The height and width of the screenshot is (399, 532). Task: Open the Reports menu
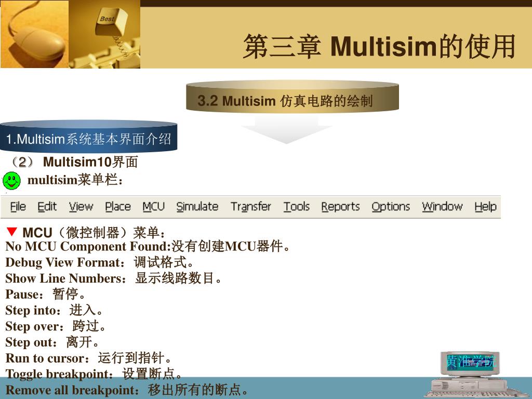[x=340, y=207]
